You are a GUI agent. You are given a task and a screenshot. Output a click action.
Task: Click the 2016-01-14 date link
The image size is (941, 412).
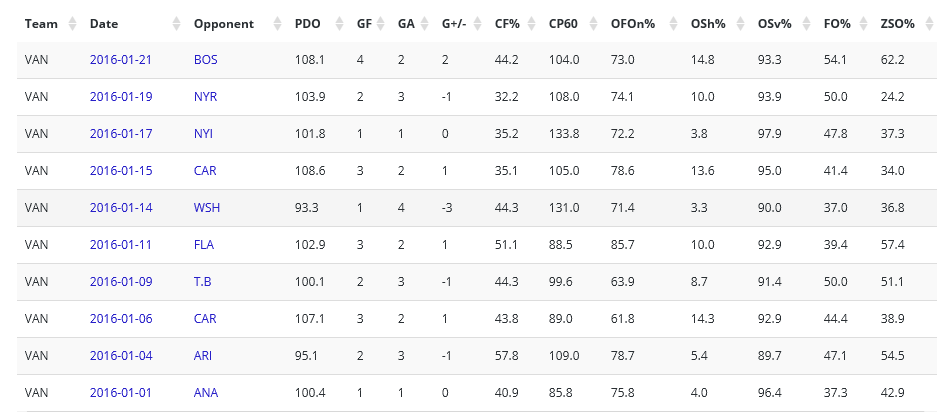tap(120, 208)
